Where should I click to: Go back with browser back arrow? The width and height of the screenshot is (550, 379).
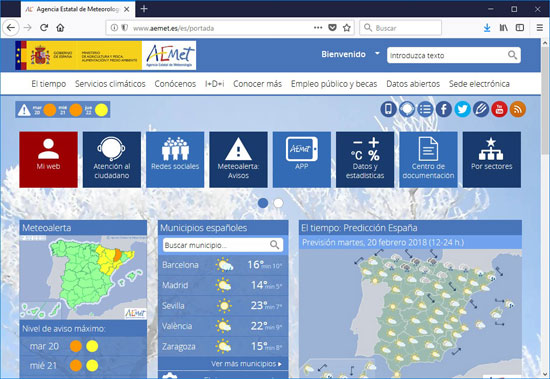11,28
